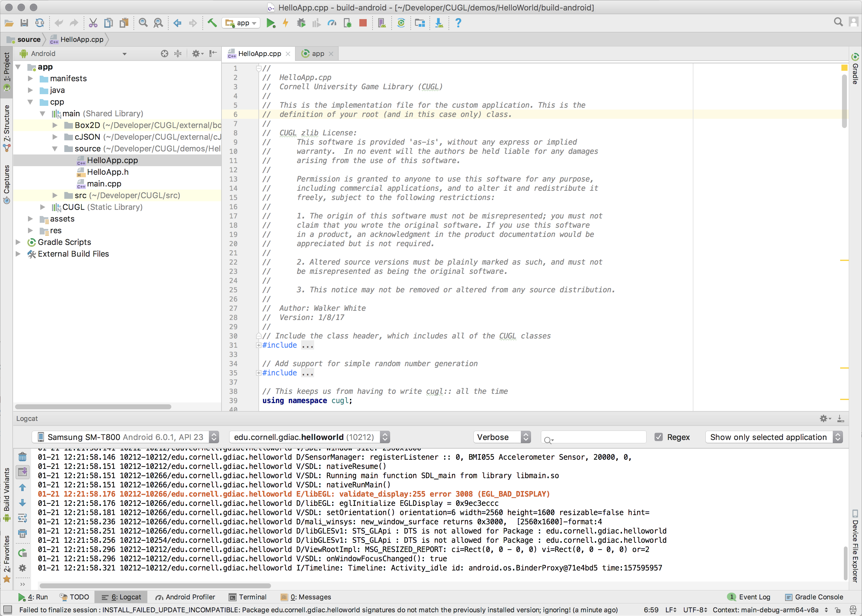Click the Apply Changes lightning icon
Screen dimensions: 862x616
coord(285,23)
